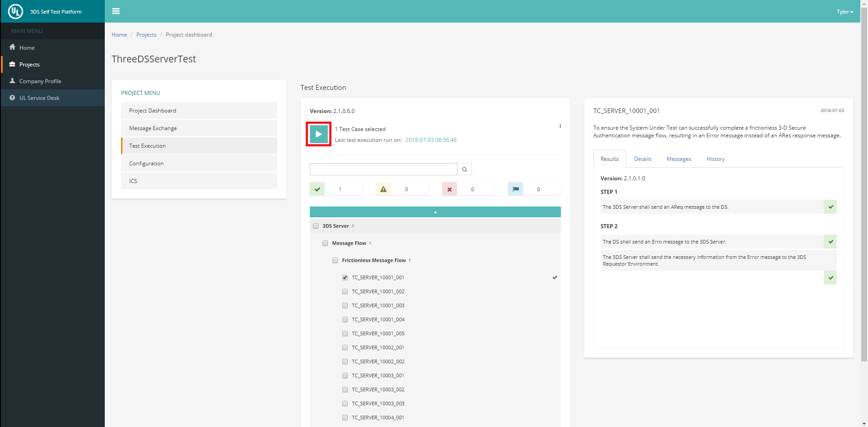868x427 pixels.
Task: Open ICS in project menu
Action: (199, 181)
